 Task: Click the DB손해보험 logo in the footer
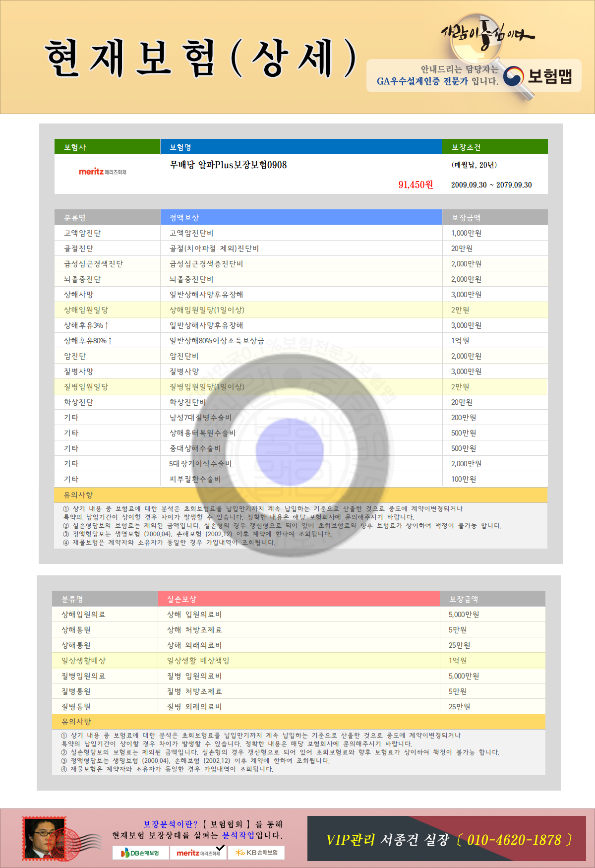coord(140,853)
